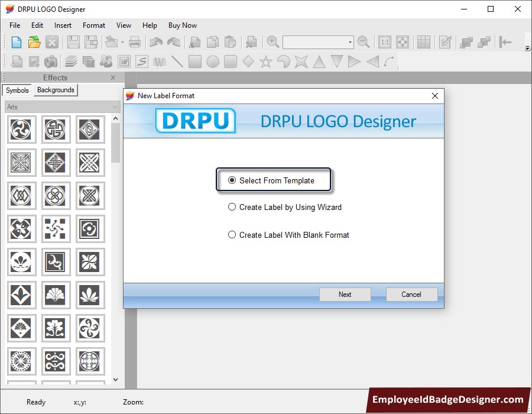
Task: Select the sunburst circle symbol thumbnail
Action: 21,361
